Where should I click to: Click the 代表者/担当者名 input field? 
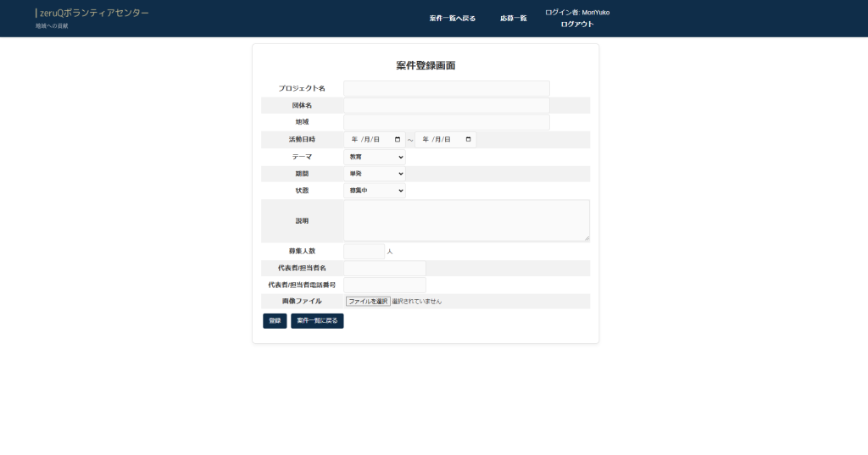click(x=384, y=268)
